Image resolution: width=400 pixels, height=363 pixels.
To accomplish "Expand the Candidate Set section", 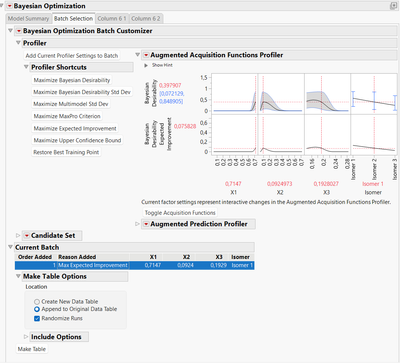I will [18, 235].
